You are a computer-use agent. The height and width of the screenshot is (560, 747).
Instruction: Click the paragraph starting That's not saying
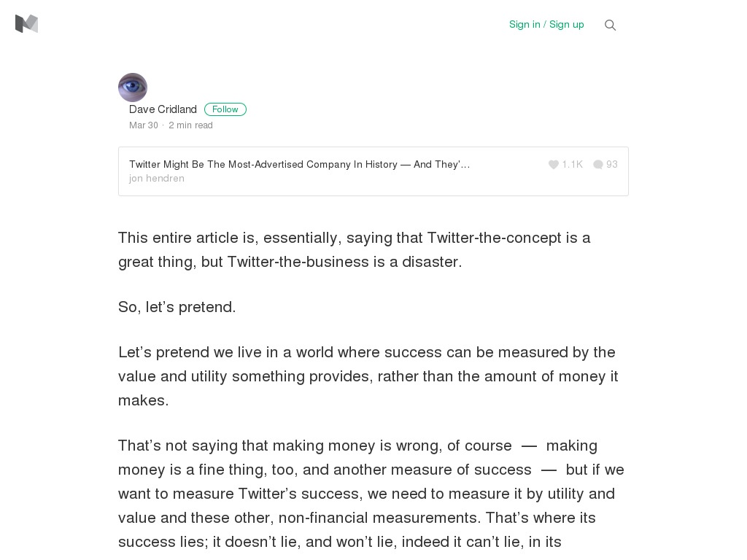click(371, 494)
